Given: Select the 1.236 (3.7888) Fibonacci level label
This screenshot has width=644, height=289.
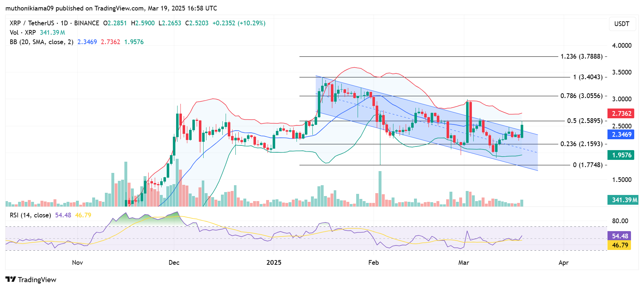Looking at the screenshot, I should click(x=581, y=56).
